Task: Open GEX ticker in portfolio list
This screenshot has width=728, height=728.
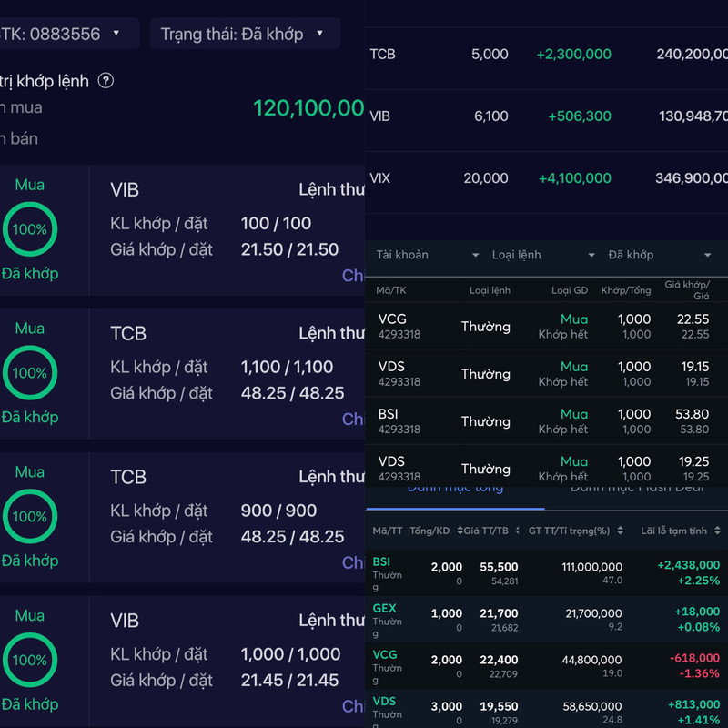Action: [x=384, y=608]
